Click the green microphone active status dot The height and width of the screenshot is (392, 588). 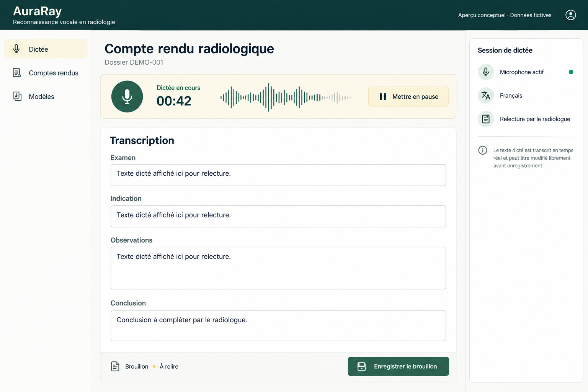pyautogui.click(x=571, y=72)
